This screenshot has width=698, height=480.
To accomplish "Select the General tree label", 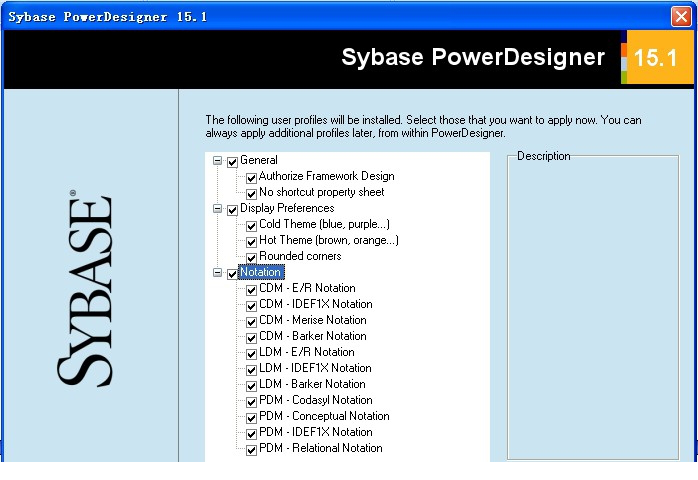I will [259, 160].
